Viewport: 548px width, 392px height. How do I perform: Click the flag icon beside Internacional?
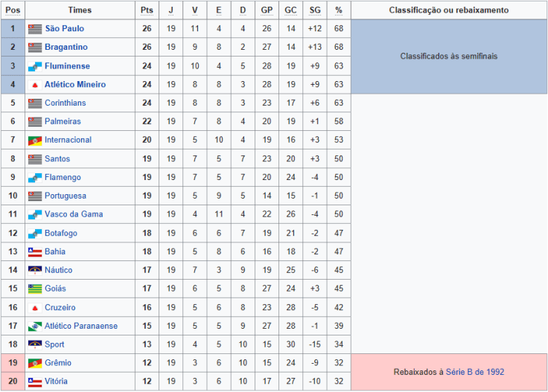(34, 140)
